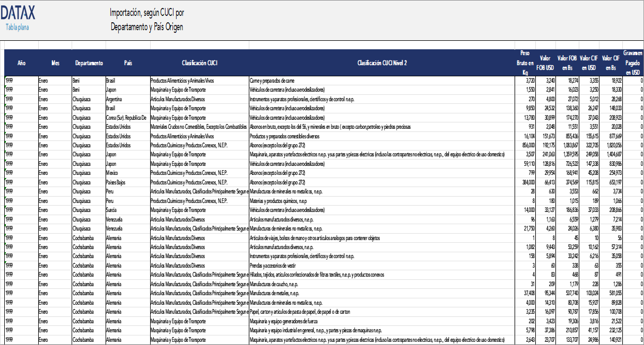Click the report title Importación, según CUCI
The width and height of the screenshot is (644, 345).
coord(147,12)
